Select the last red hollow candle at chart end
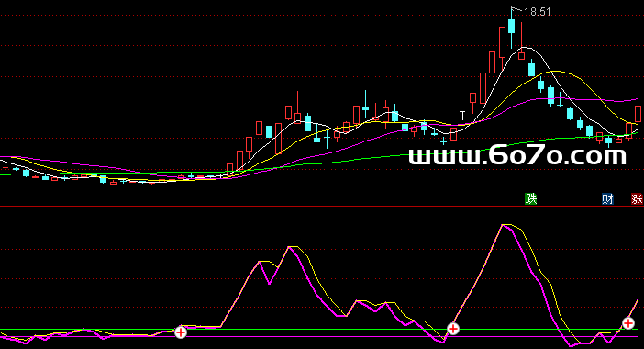 [x=638, y=114]
